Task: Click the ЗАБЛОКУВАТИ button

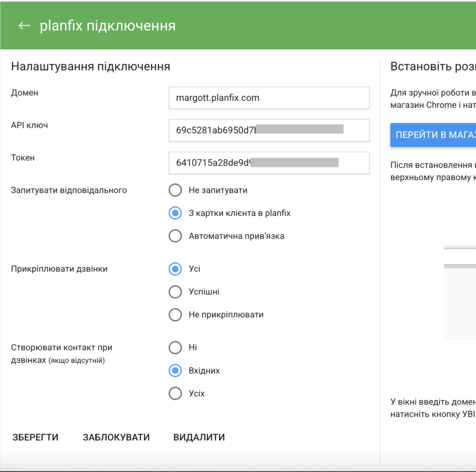Action: [116, 437]
